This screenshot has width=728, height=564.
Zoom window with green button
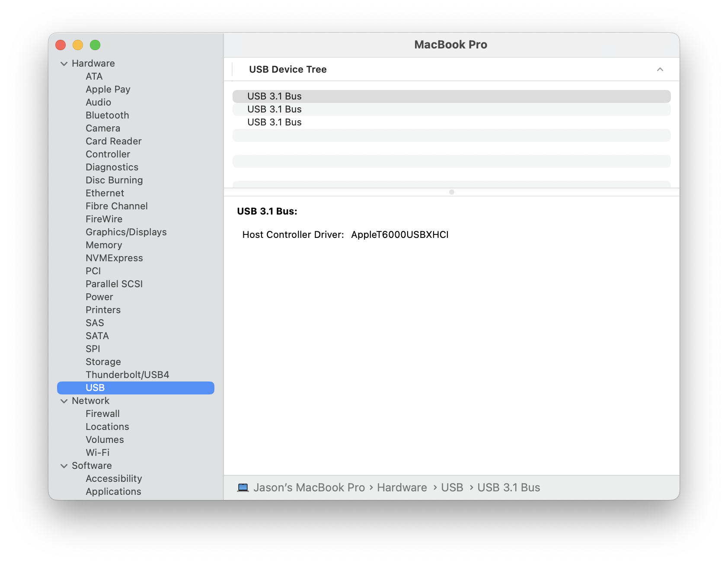click(x=95, y=45)
